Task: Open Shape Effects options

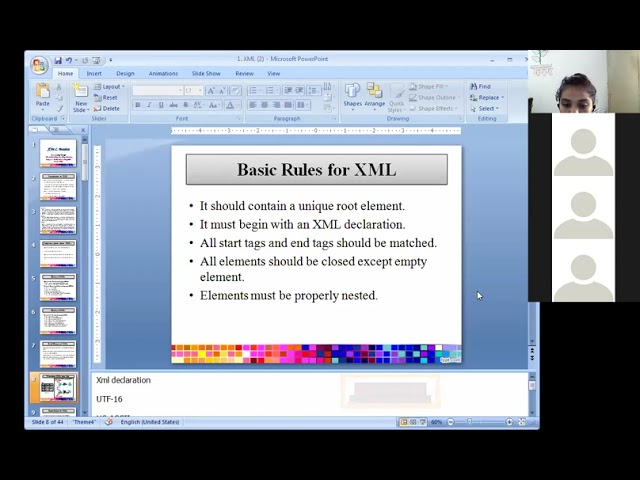Action: pyautogui.click(x=432, y=109)
